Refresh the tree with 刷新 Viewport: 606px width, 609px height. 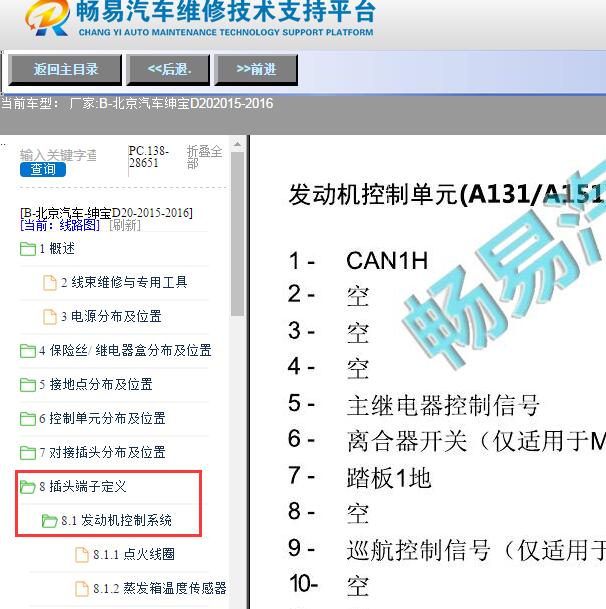(x=125, y=225)
